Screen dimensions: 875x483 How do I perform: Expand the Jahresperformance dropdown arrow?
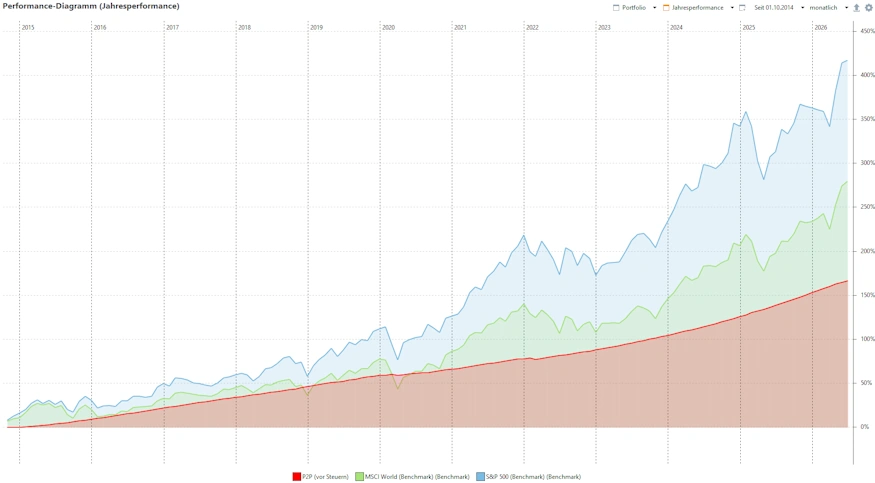pos(732,8)
